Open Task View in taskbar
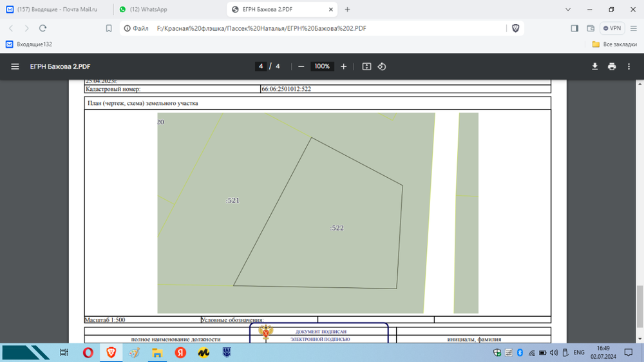Image resolution: width=644 pixels, height=362 pixels. 64,352
